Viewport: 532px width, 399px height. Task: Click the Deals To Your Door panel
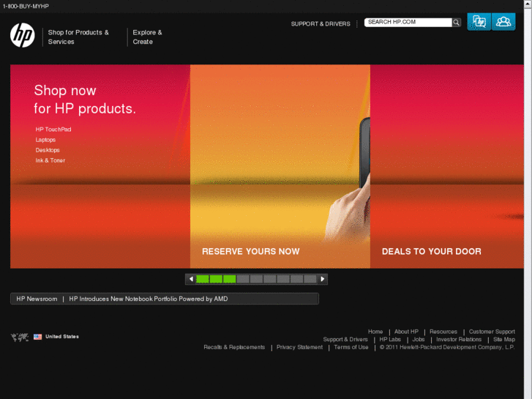447,166
